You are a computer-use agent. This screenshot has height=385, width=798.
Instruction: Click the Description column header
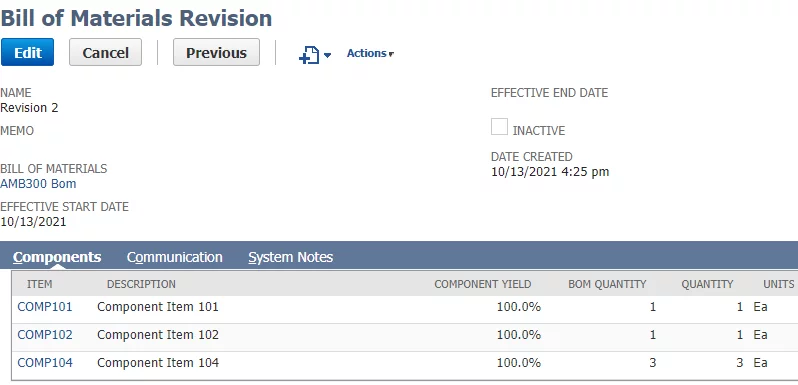tap(141, 284)
